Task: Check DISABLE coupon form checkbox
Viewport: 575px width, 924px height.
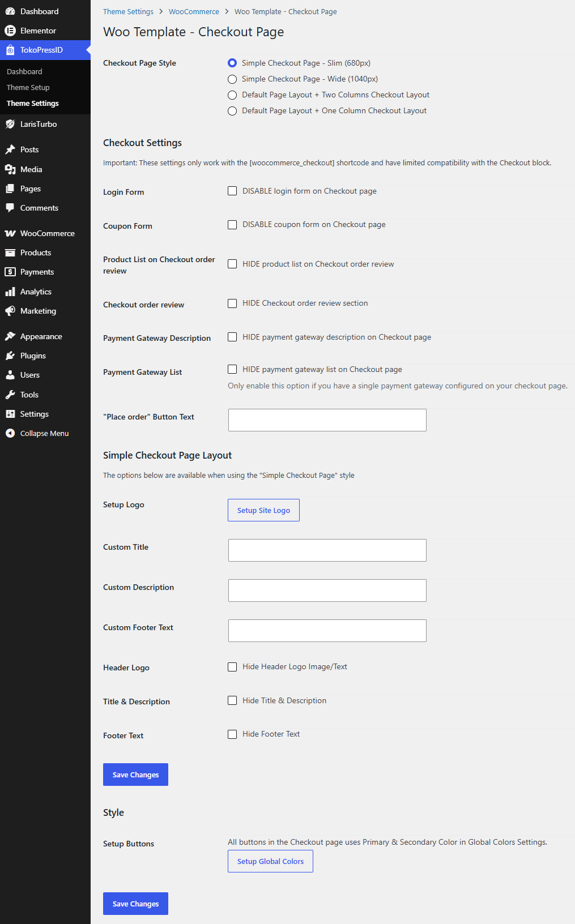Action: pyautogui.click(x=232, y=225)
